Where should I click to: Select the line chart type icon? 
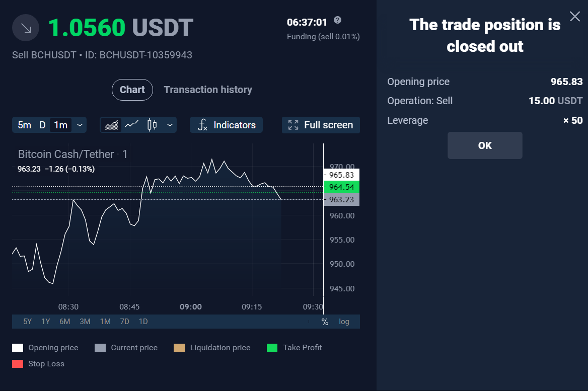coord(131,124)
